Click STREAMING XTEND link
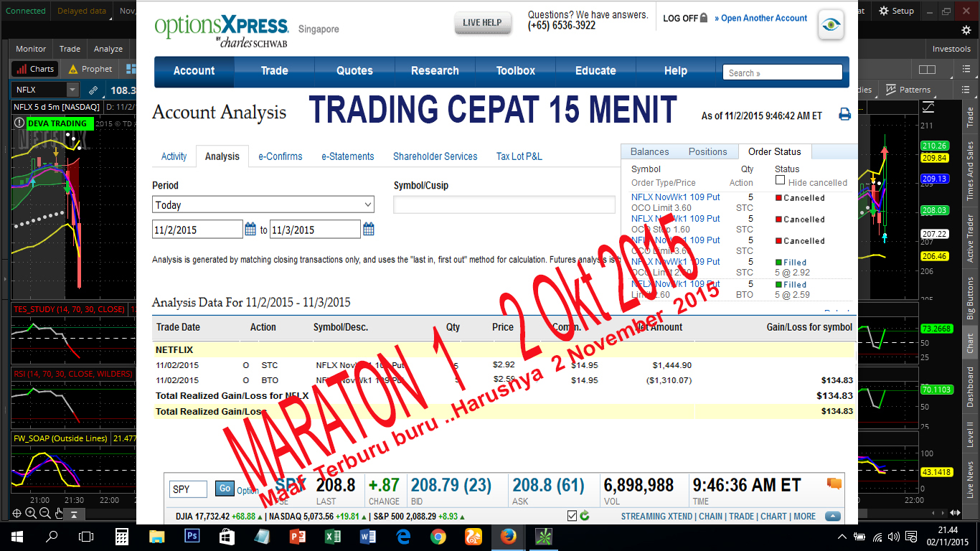 coord(656,516)
